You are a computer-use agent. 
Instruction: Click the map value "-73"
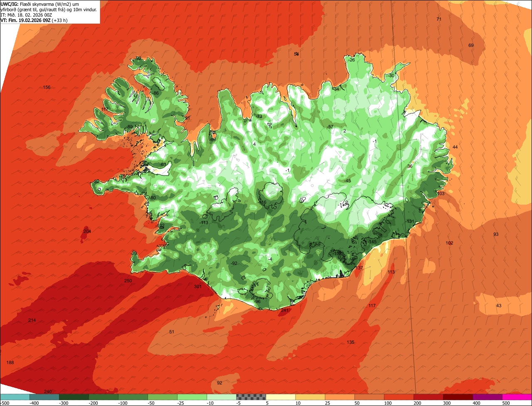click(259, 116)
